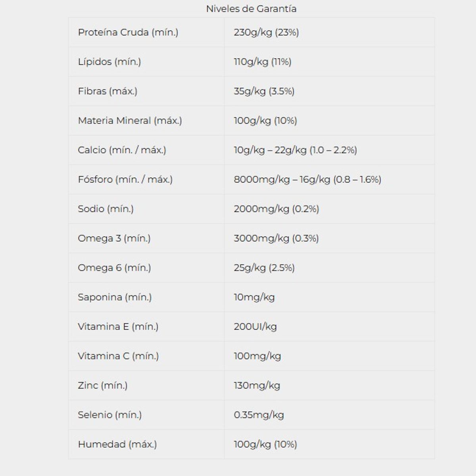Click the 200UI/kg Vitamina E value
The width and height of the screenshot is (476, 476).
point(255,326)
